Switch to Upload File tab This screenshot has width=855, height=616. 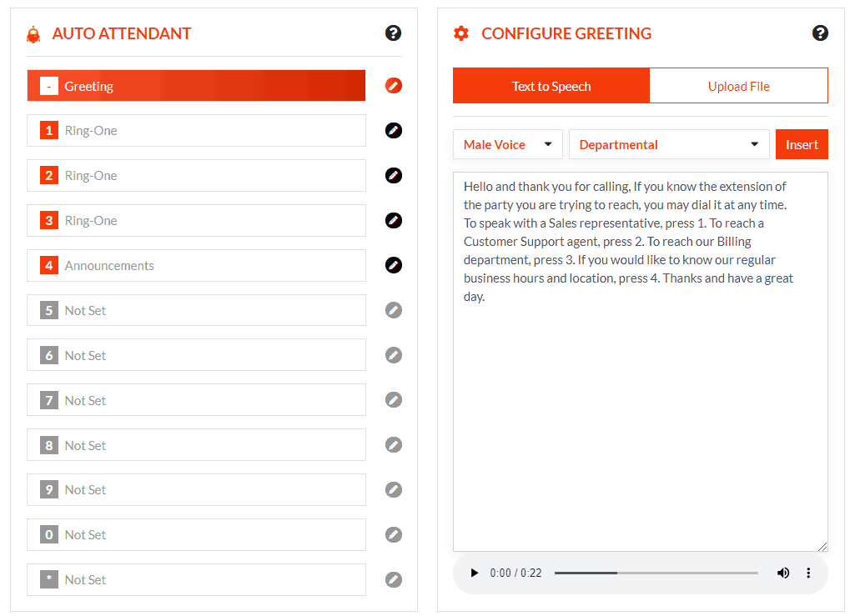tap(738, 86)
